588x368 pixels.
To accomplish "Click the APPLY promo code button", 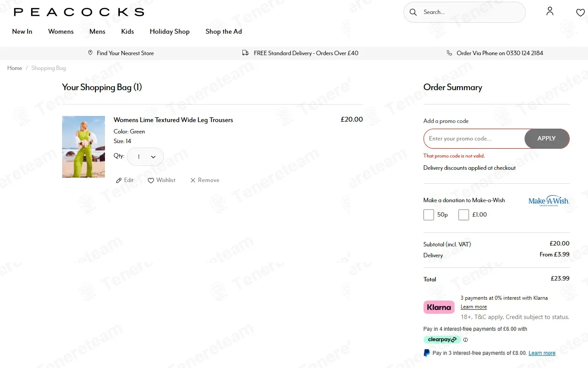I will tap(547, 138).
